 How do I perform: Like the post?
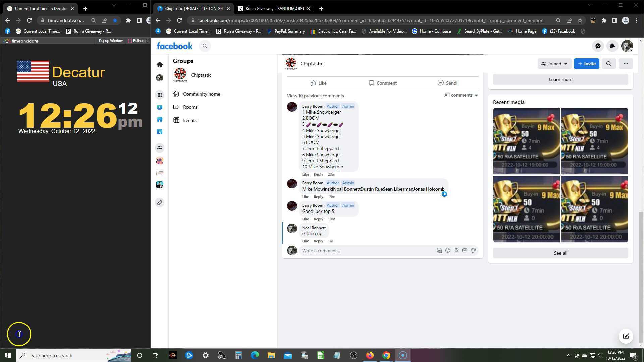pyautogui.click(x=318, y=83)
